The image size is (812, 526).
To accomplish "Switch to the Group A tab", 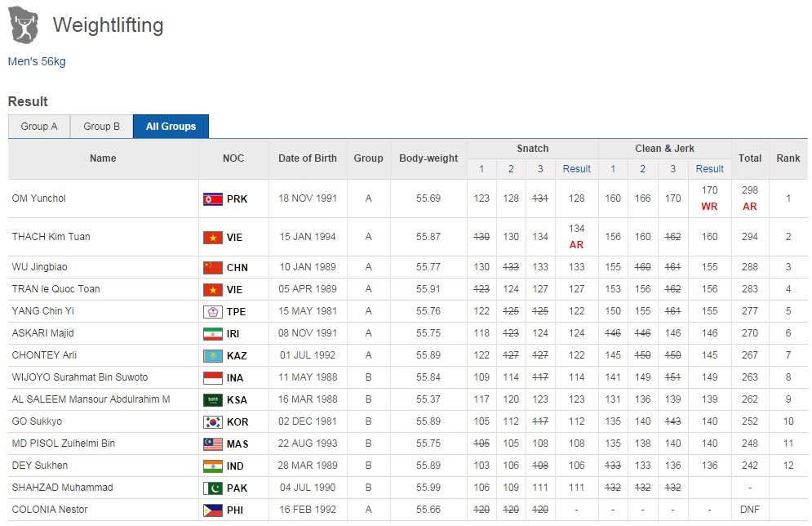I will 39,127.
